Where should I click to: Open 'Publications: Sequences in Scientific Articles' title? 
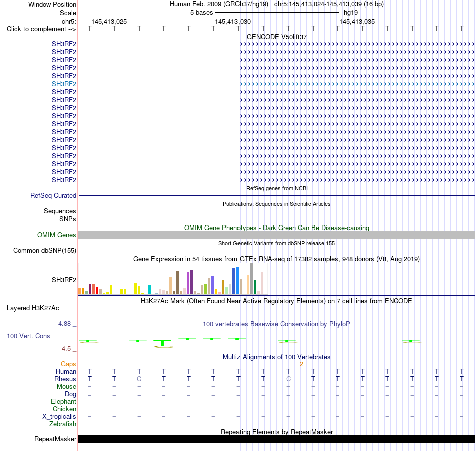pos(277,204)
